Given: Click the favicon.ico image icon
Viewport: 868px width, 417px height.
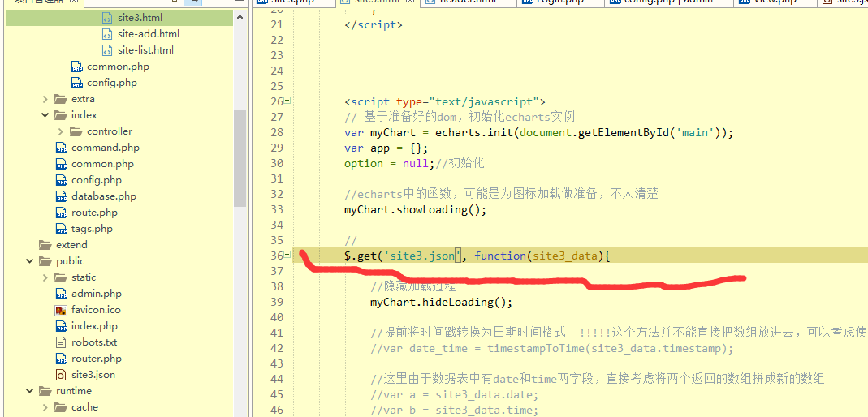Looking at the screenshot, I should tap(61, 310).
